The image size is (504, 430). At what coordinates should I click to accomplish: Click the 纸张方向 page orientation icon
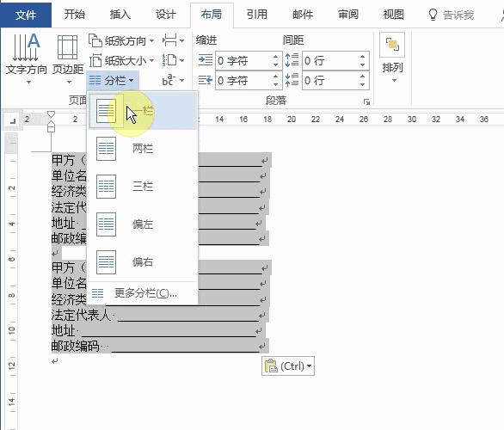point(95,40)
